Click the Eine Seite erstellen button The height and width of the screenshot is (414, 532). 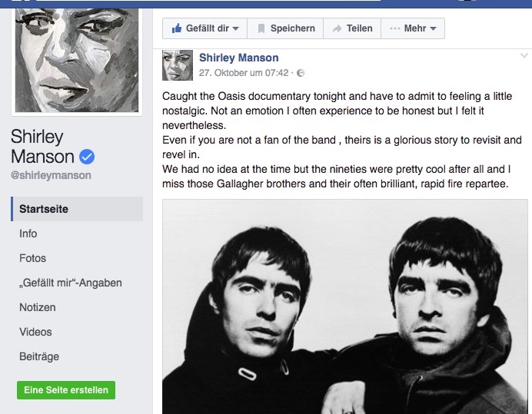(x=66, y=390)
